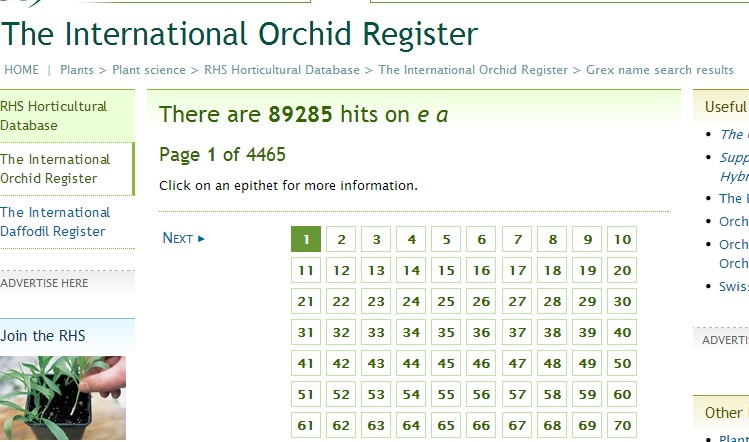Jump to results page 26

482,301
